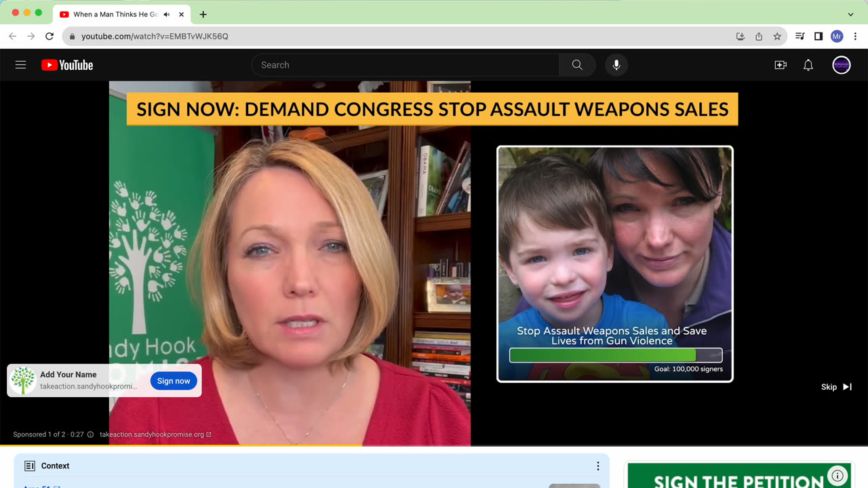Click the Sign now button
The width and height of the screenshot is (868, 488).
(174, 381)
